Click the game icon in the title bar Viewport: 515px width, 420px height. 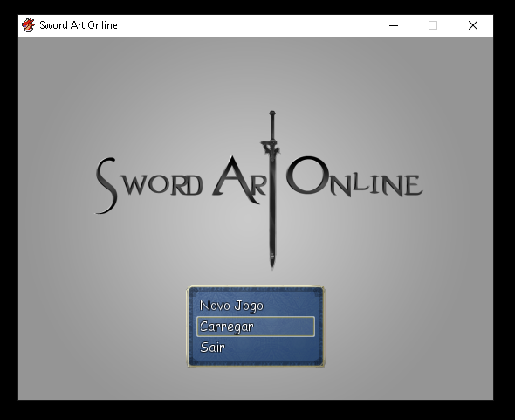click(28, 25)
